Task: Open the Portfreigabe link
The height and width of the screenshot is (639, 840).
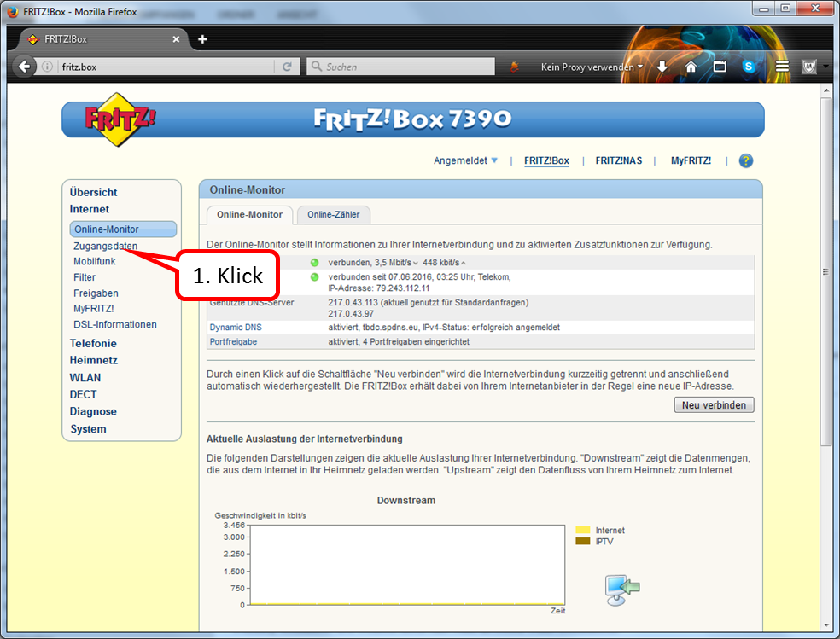Action: [x=233, y=341]
